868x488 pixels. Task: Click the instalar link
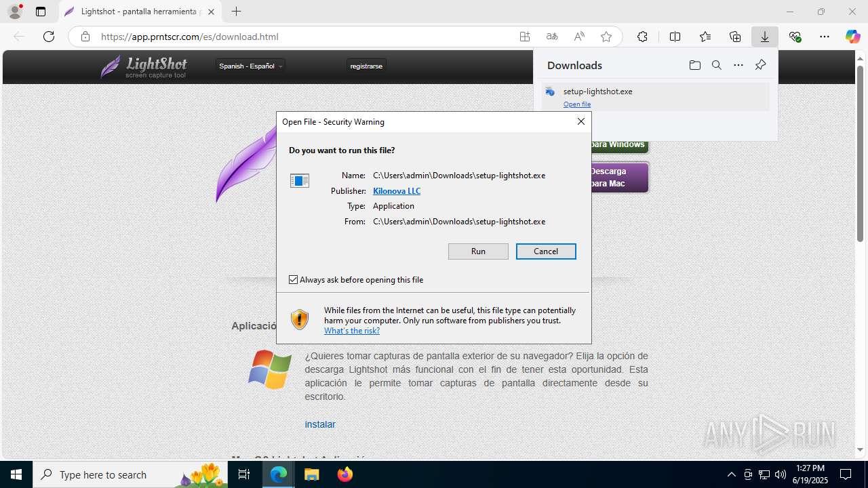click(320, 424)
